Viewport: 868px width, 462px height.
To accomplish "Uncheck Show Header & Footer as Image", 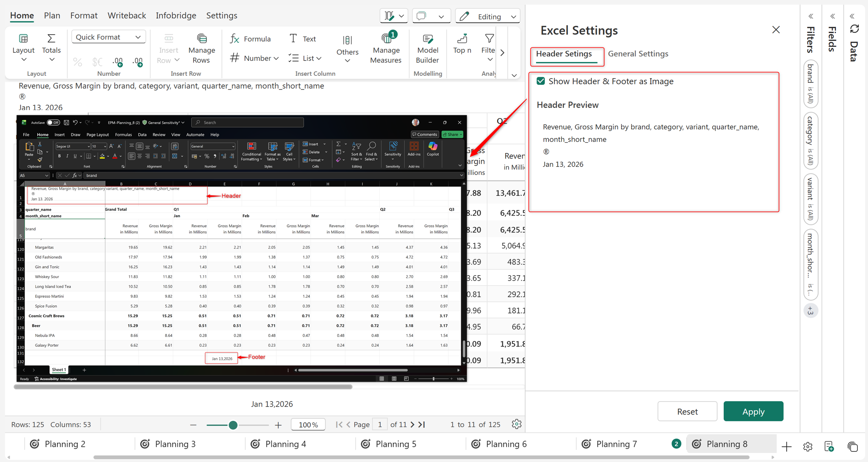I will pos(541,81).
